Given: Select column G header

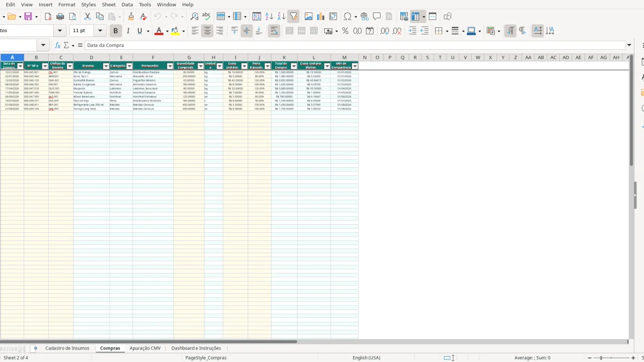Looking at the screenshot, I should (x=189, y=57).
